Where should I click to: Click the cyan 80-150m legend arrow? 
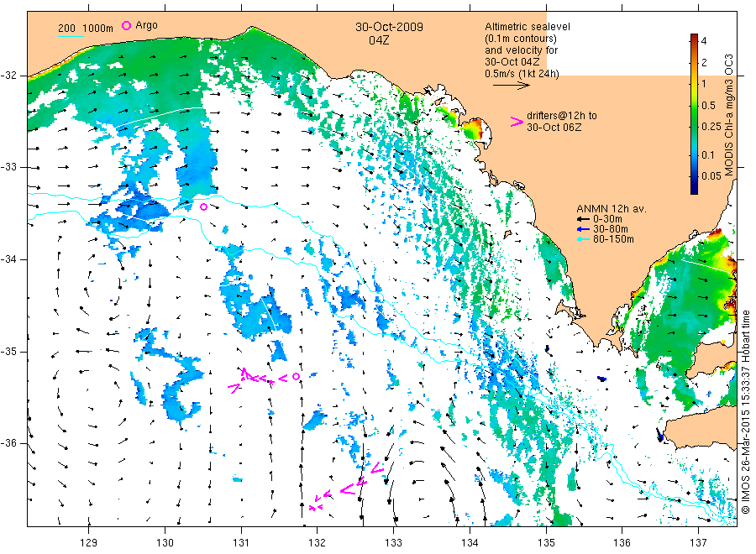(584, 239)
